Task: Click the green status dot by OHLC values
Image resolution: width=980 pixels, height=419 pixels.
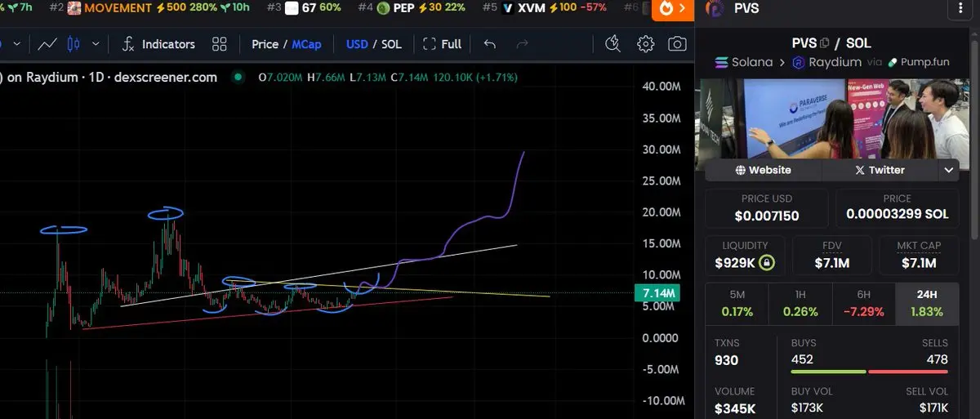Action: pos(238,78)
